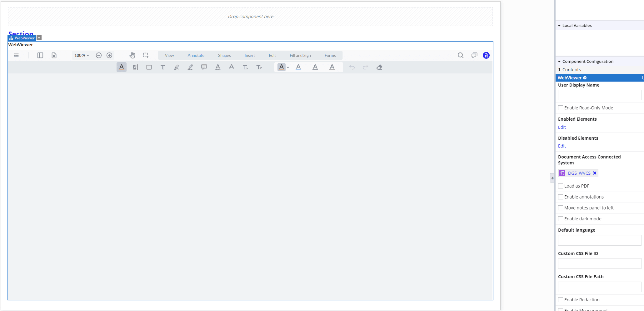Toggle the left side panel icon

(x=40, y=55)
